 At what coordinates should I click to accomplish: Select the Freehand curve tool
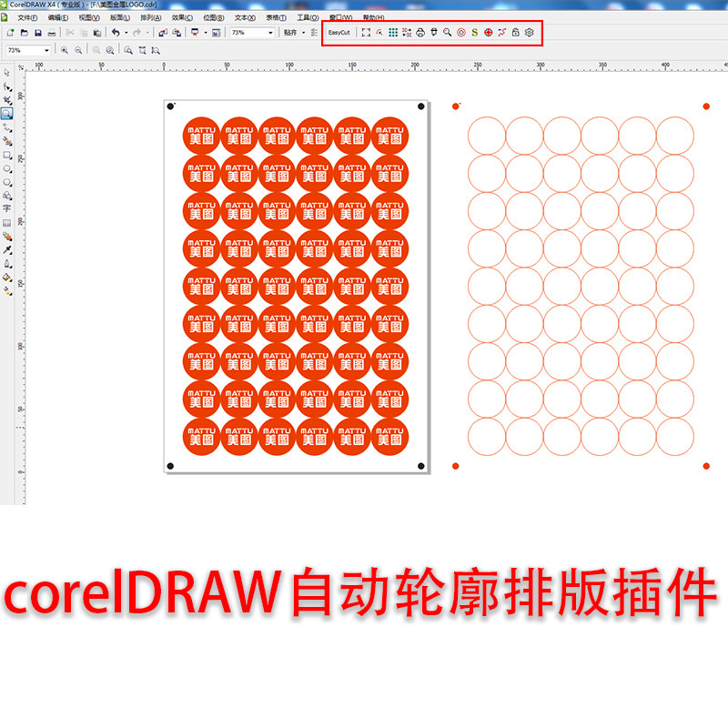7,127
